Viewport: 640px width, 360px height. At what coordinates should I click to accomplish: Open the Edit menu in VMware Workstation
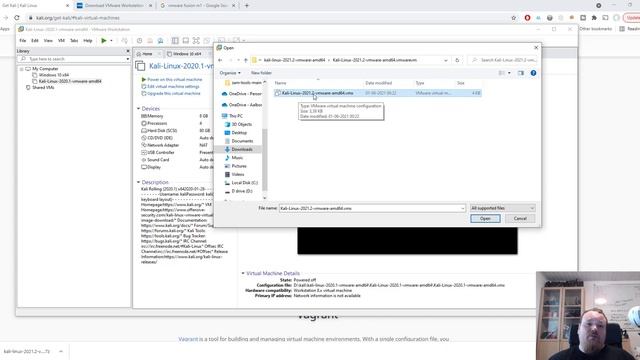coord(35,41)
